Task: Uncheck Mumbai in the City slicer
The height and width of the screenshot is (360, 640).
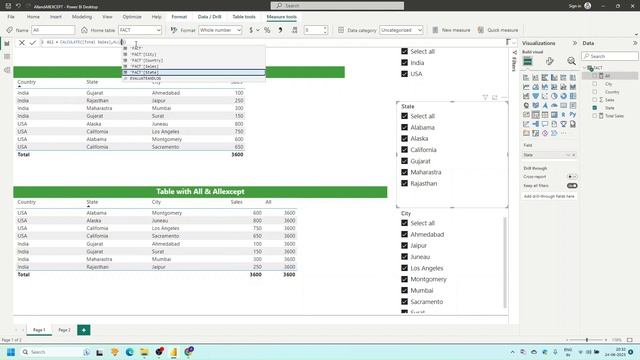Action: point(404,290)
